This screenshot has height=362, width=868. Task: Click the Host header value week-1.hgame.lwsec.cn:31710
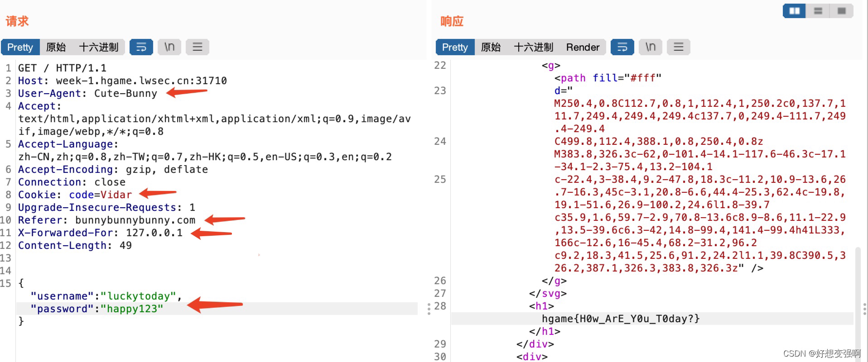pos(141,81)
